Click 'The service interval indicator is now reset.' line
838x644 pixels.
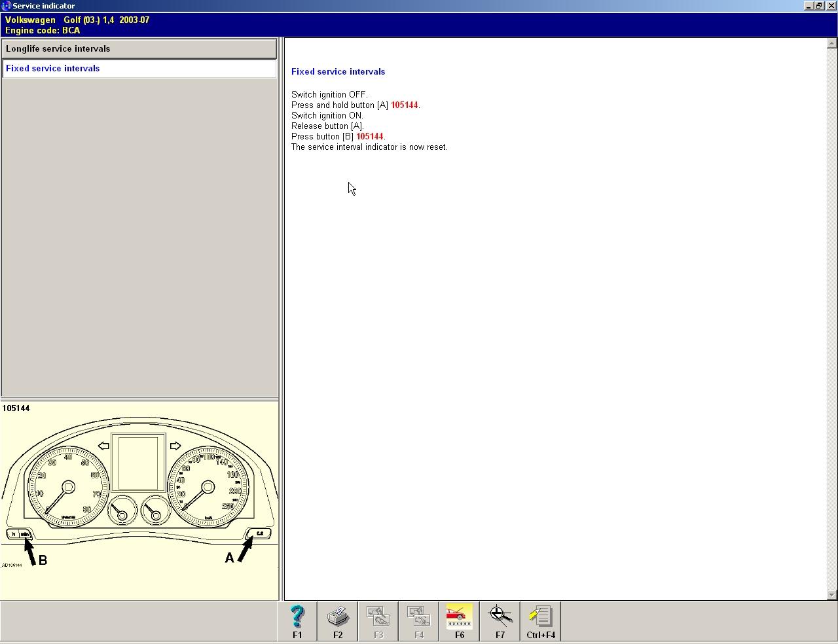369,147
